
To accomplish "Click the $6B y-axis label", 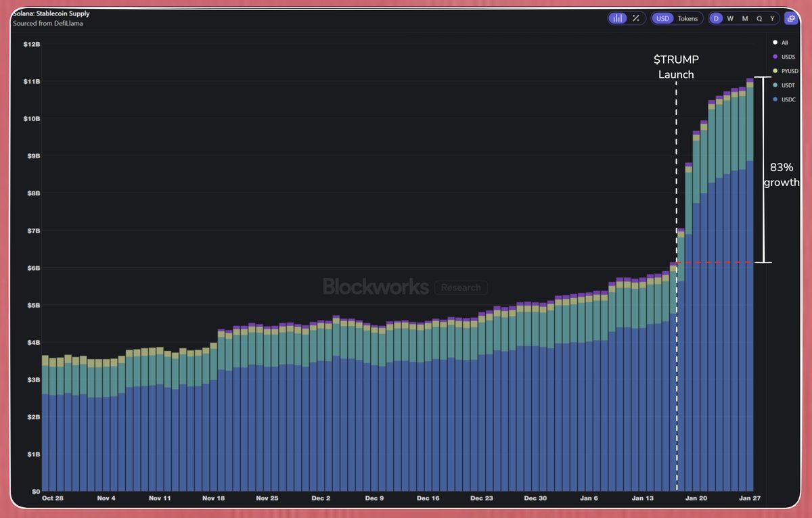I will (34, 268).
